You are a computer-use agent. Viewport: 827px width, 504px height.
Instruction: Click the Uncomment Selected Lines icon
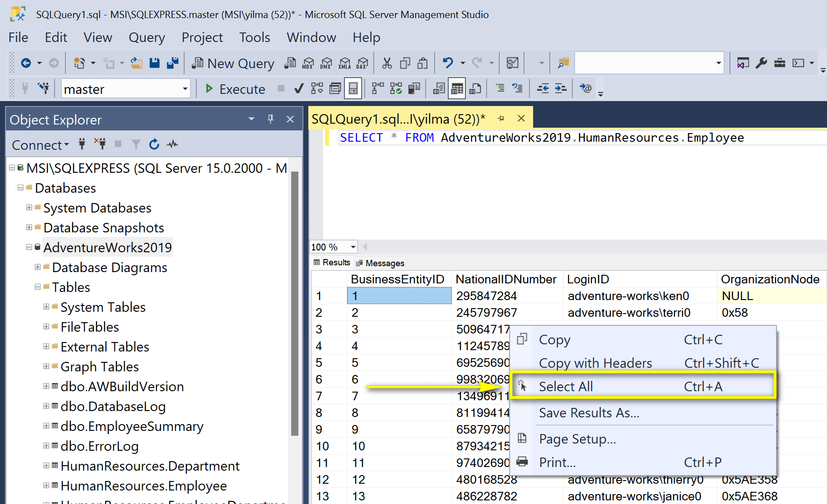coord(517,88)
